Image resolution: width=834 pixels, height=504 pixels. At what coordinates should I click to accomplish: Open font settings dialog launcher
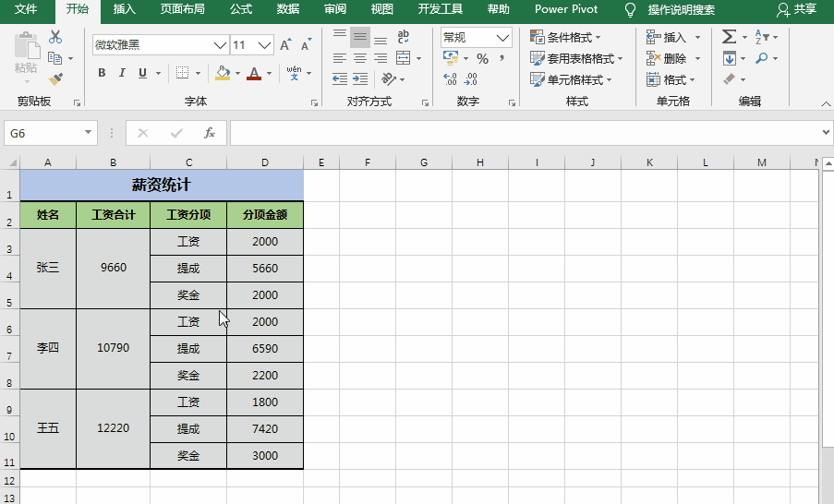(314, 103)
